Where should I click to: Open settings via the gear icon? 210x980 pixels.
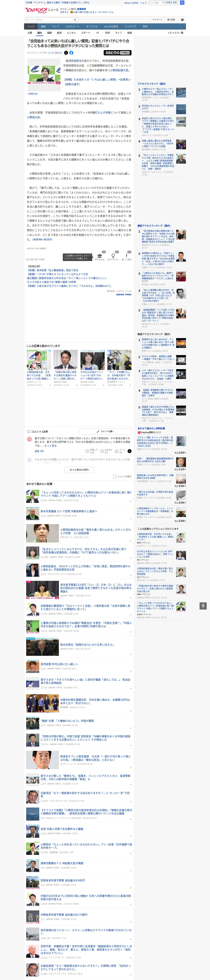tap(182, 20)
